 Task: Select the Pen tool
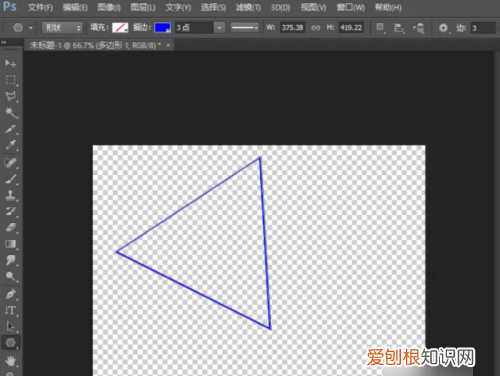click(x=10, y=294)
